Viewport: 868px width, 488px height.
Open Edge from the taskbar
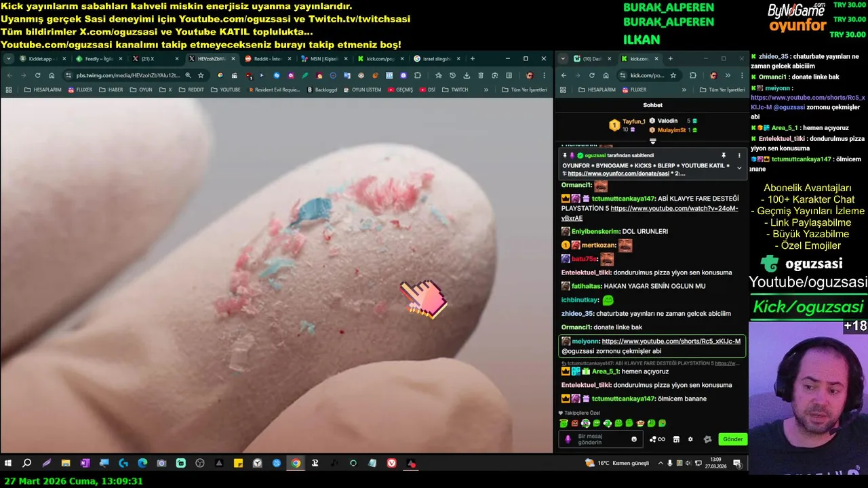pos(142,463)
